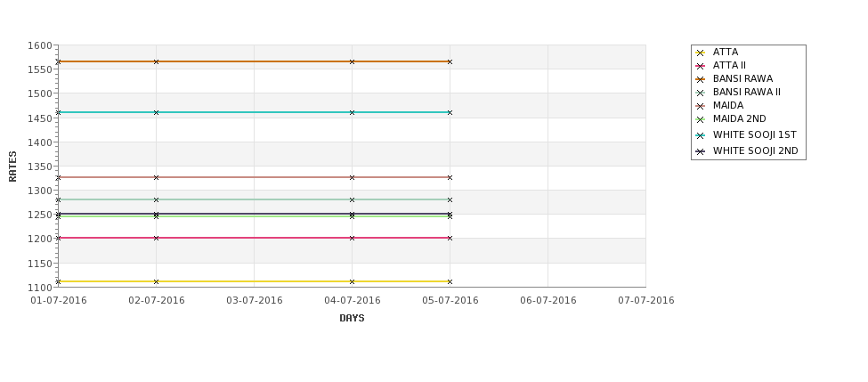Toggle the ATTA series legend label
868x382 pixels.
[726, 52]
